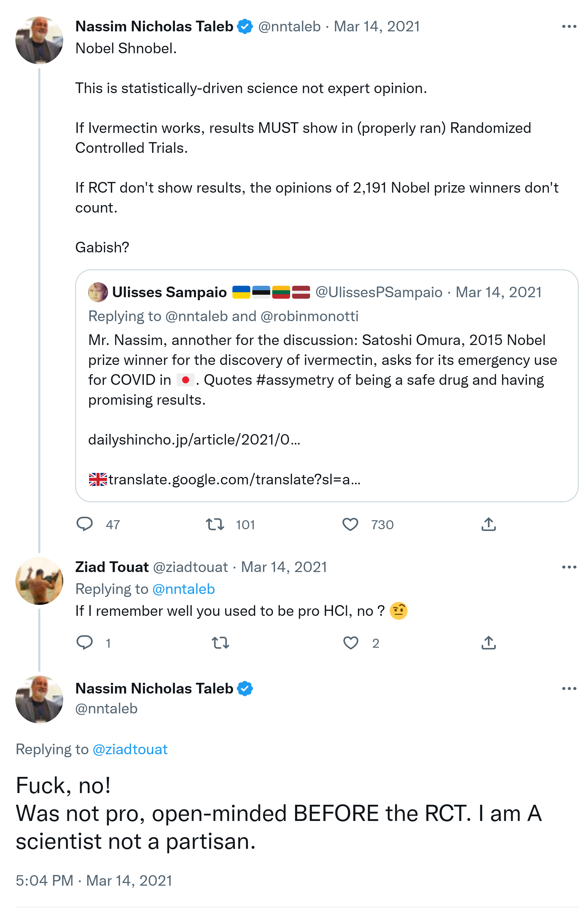Image resolution: width=588 pixels, height=924 pixels.
Task: Open more options on the top tweet
Action: (x=569, y=26)
